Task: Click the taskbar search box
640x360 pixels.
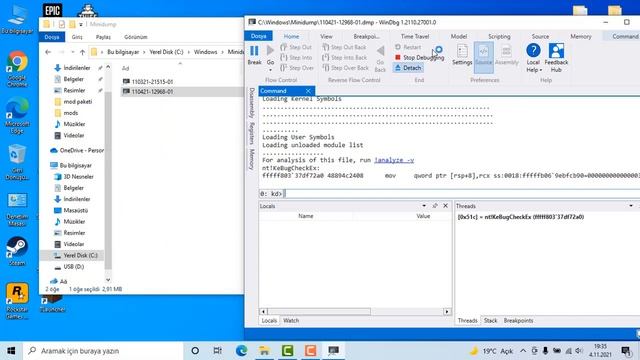Action: click(103, 351)
